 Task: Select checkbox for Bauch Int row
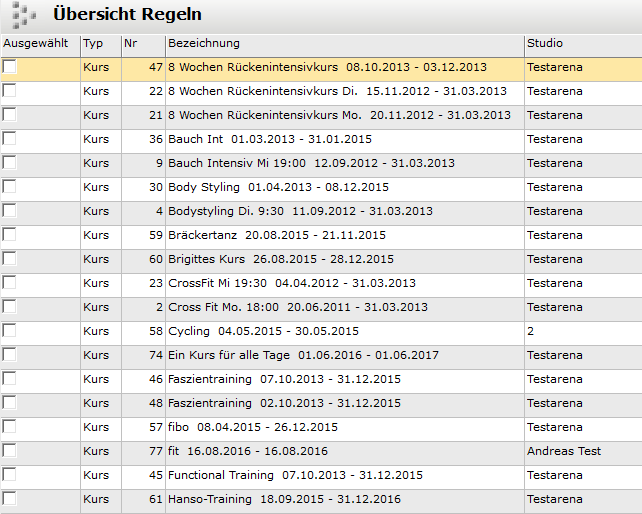(x=9, y=138)
